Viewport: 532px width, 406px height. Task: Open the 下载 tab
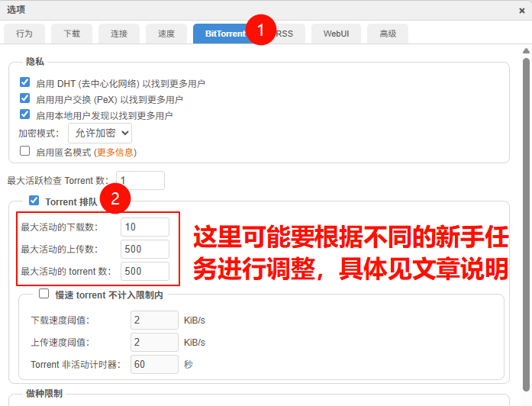point(72,34)
